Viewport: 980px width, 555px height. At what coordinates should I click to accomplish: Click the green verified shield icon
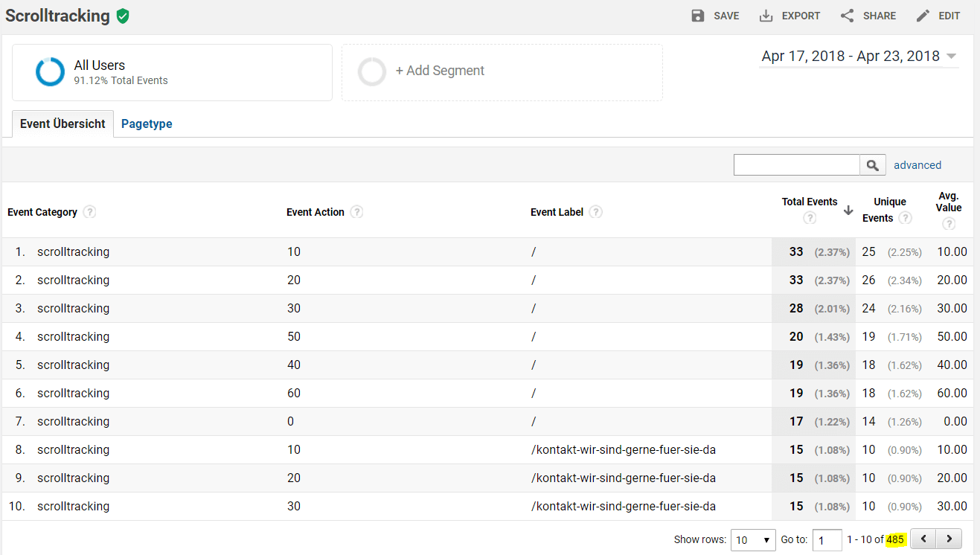123,16
